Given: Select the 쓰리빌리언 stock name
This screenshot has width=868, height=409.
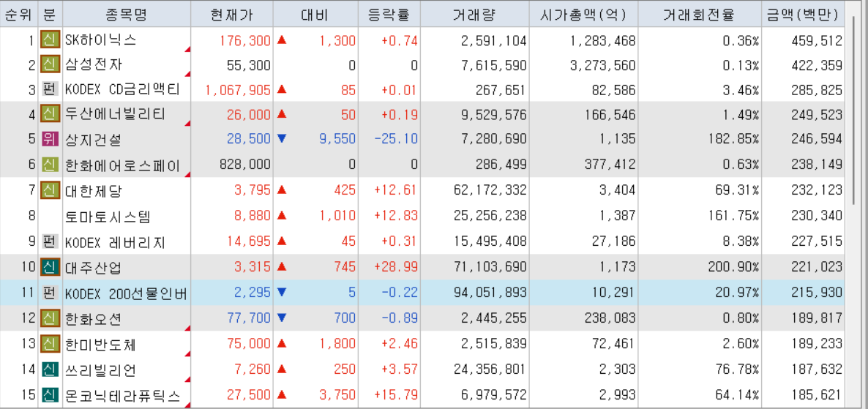Looking at the screenshot, I should [101, 369].
